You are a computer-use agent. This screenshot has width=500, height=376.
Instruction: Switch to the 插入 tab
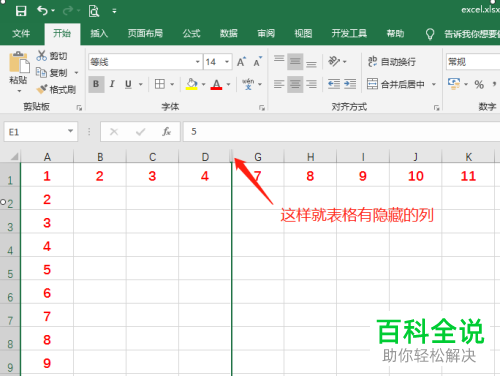pos(99,33)
